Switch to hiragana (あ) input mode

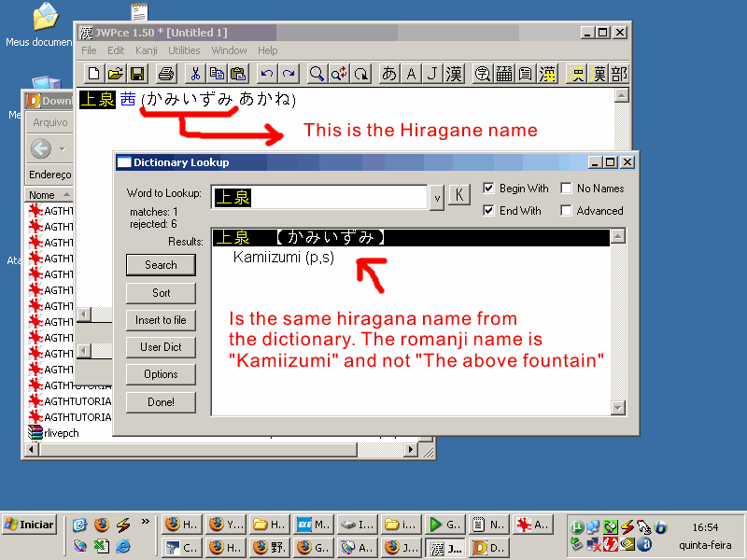pos(389,74)
